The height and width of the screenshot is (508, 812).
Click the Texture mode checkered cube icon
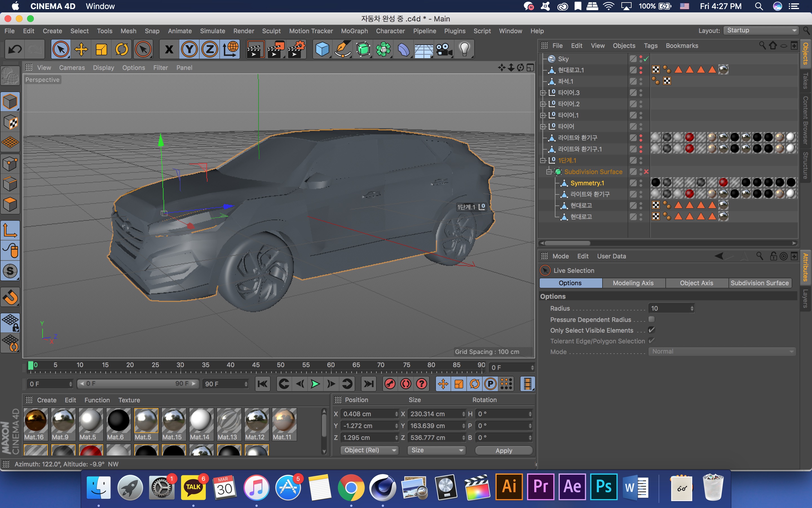[10, 122]
